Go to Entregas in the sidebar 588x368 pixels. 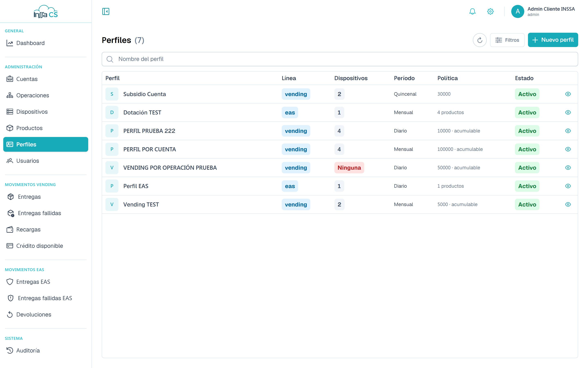46,197
